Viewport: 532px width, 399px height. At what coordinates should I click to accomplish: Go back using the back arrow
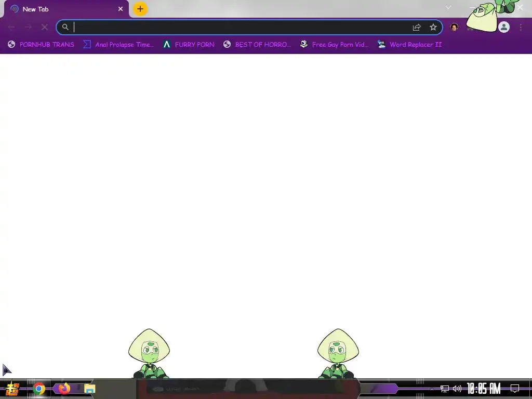coord(11,27)
